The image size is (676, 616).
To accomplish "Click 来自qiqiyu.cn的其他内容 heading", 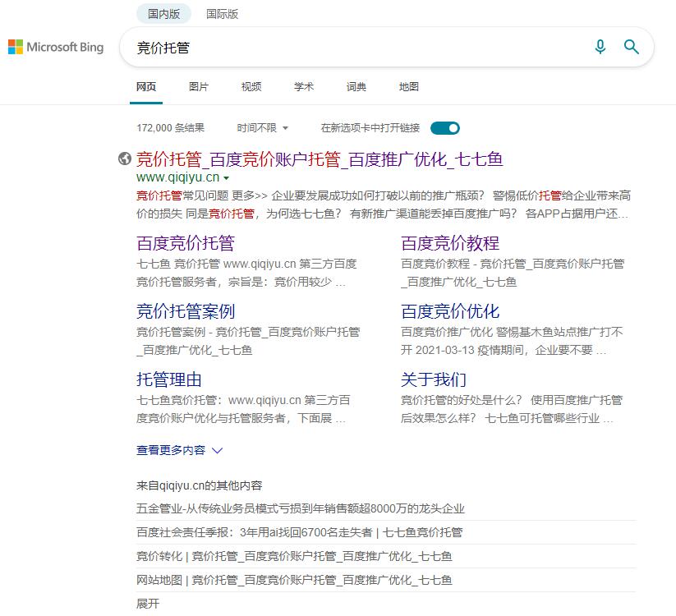I will coord(199,485).
